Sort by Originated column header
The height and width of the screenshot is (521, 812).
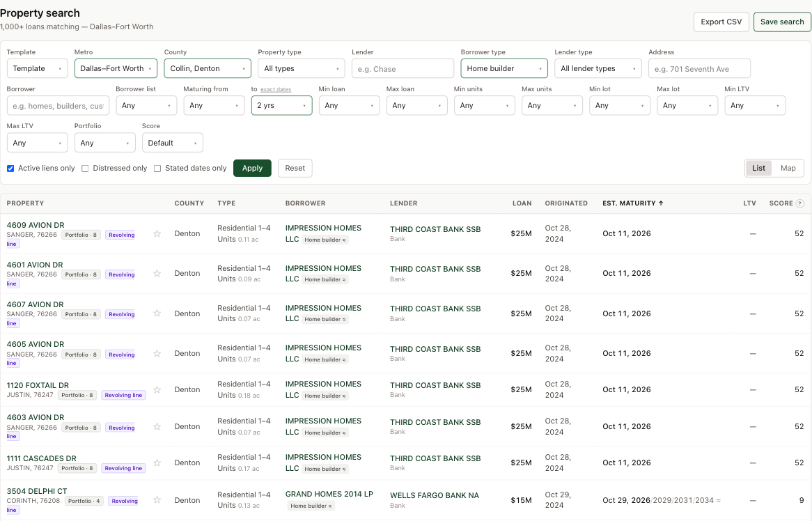click(x=566, y=203)
